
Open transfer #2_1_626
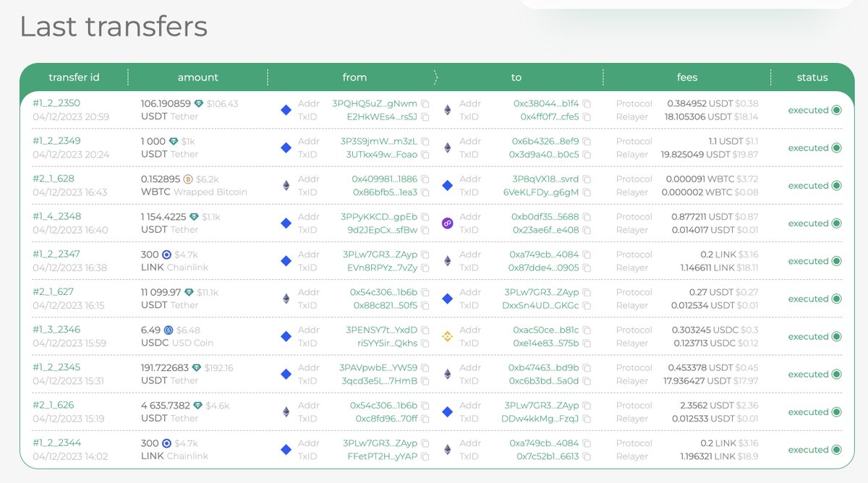53,405
